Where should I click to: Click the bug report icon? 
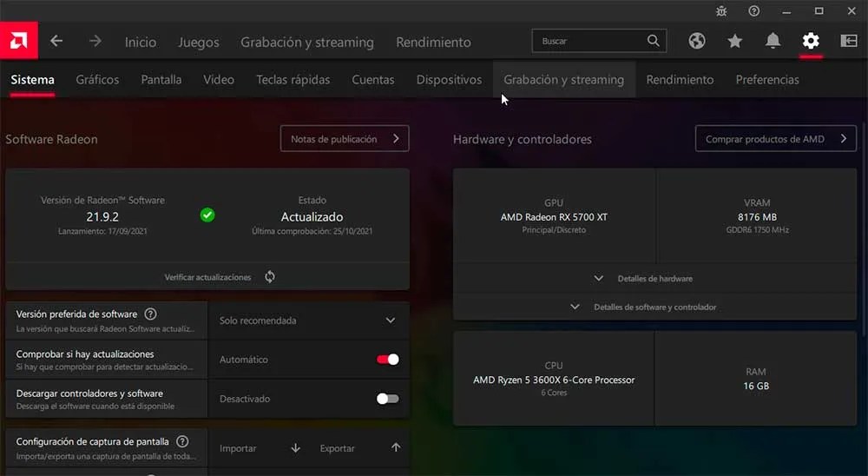tap(721, 11)
